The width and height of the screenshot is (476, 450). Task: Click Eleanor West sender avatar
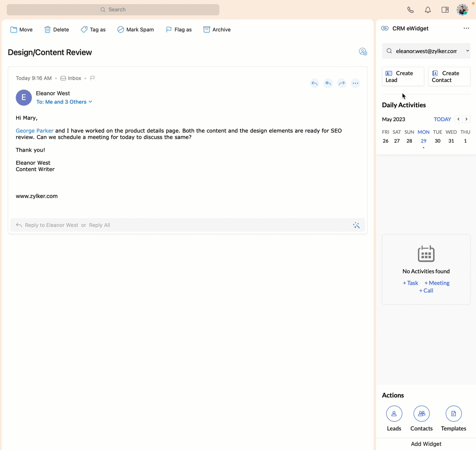coord(24,98)
